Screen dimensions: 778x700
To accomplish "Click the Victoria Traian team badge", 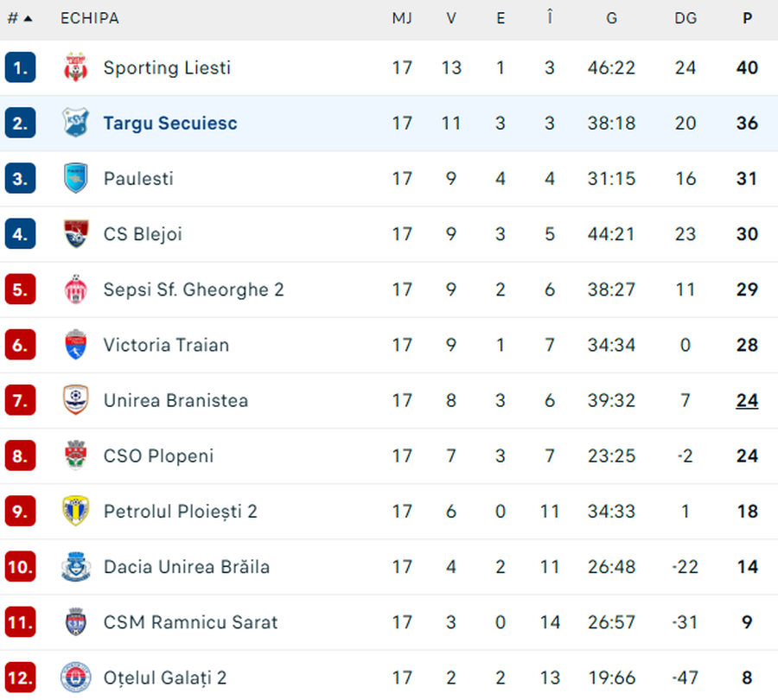I will (x=76, y=345).
